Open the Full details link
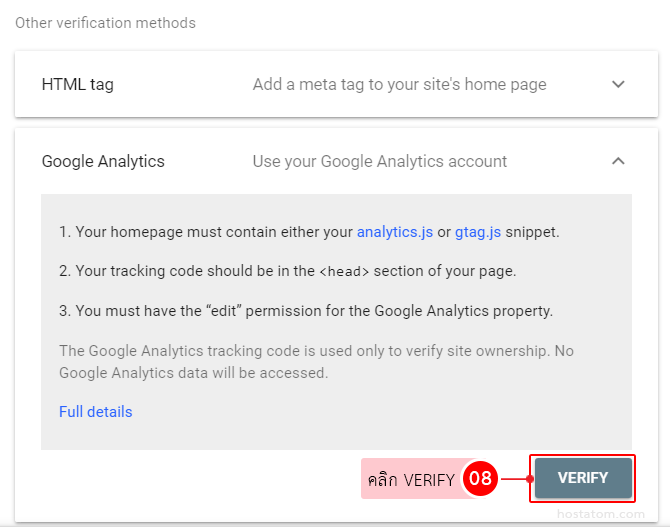The image size is (670, 527). (x=95, y=412)
